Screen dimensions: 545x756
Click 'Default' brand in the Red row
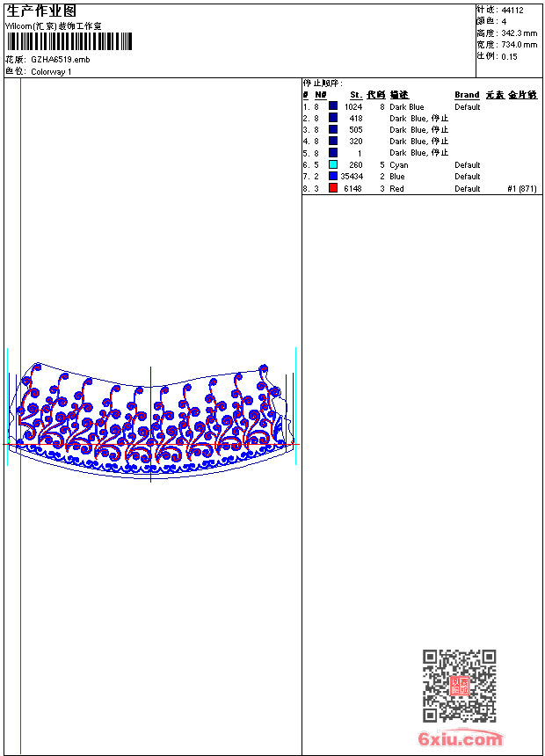click(x=468, y=189)
